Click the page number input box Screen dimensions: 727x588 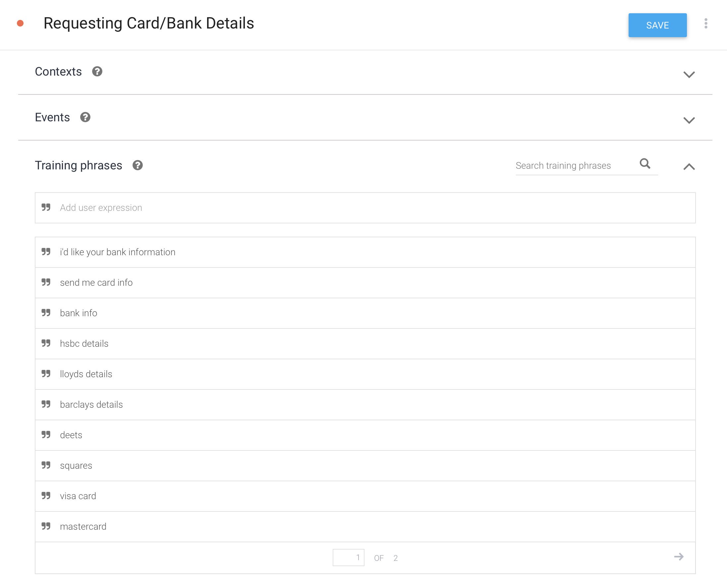coord(348,558)
